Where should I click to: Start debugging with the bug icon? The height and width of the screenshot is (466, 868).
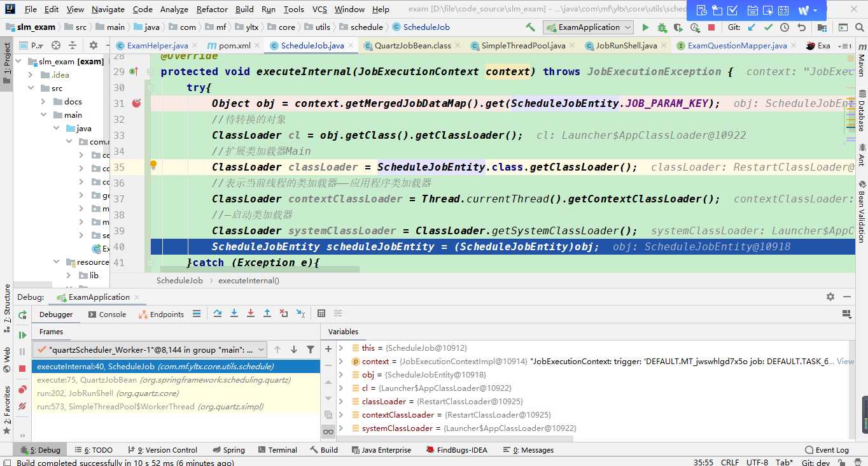[662, 27]
